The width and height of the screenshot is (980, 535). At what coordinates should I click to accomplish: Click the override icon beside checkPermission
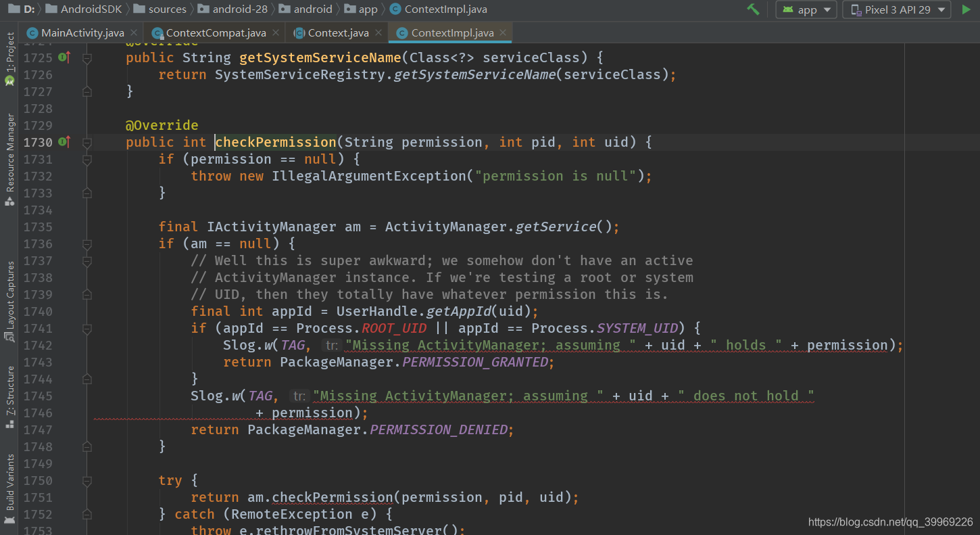pos(63,142)
